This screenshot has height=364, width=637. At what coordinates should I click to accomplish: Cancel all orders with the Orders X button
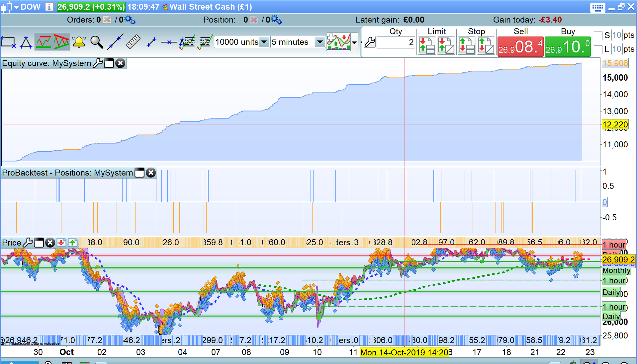pyautogui.click(x=107, y=20)
